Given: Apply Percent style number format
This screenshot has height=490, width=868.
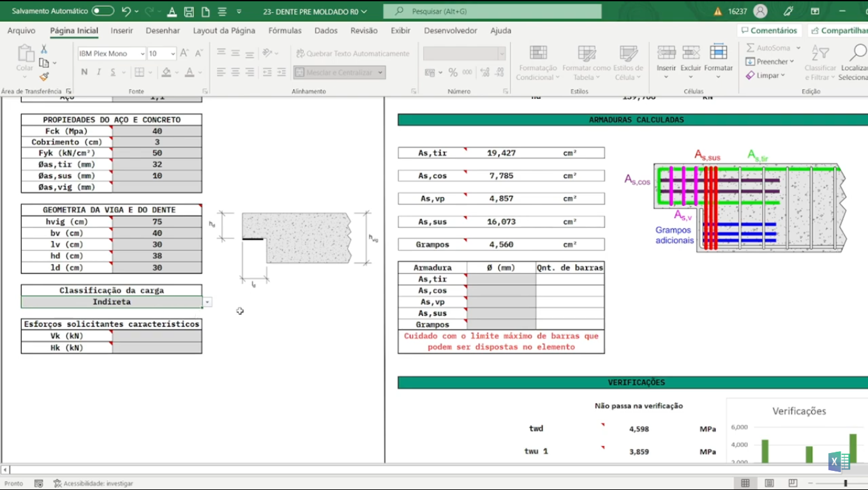Looking at the screenshot, I should click(453, 73).
